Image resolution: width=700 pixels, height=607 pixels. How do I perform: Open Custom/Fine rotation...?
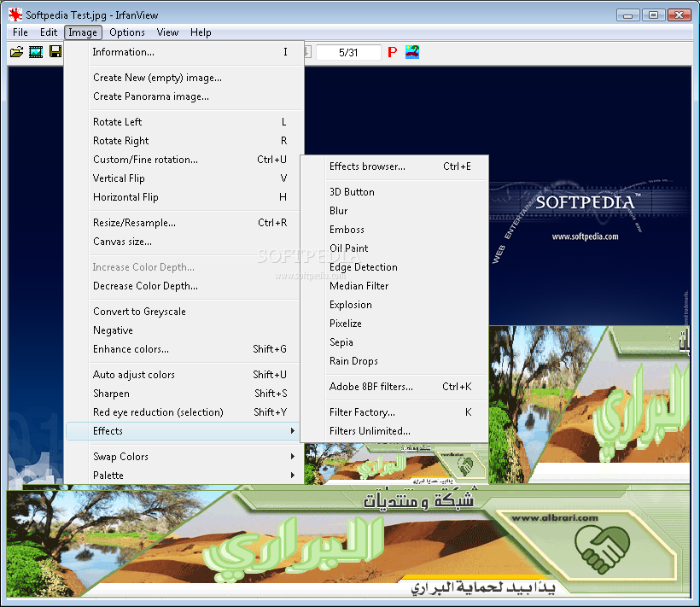click(x=184, y=160)
